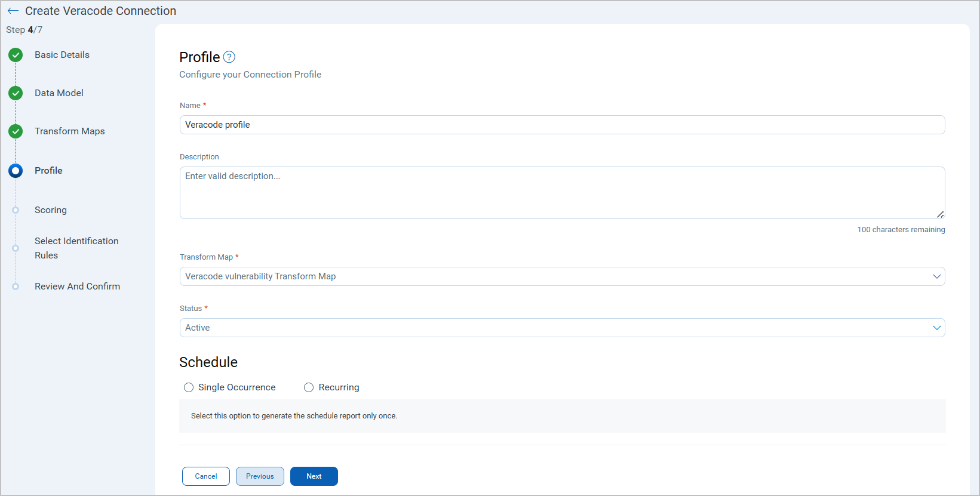The height and width of the screenshot is (496, 980).
Task: Click the green checkmark for Data Model
Action: [x=16, y=93]
